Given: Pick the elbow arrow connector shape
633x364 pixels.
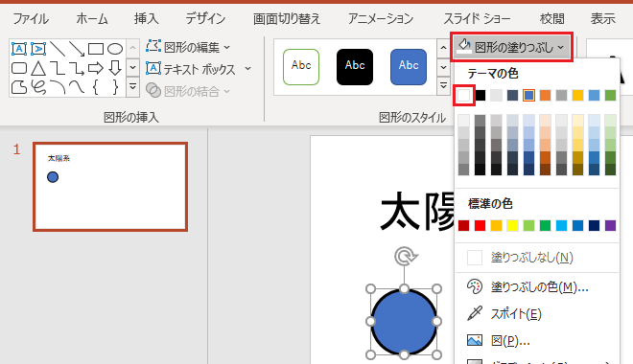Looking at the screenshot, I should (77, 68).
